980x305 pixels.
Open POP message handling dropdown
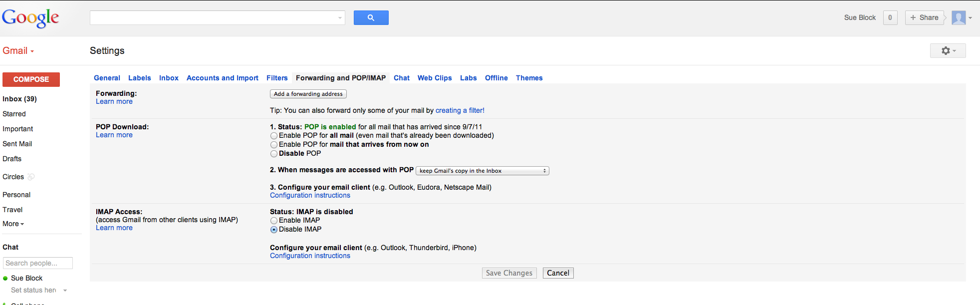[x=482, y=171]
